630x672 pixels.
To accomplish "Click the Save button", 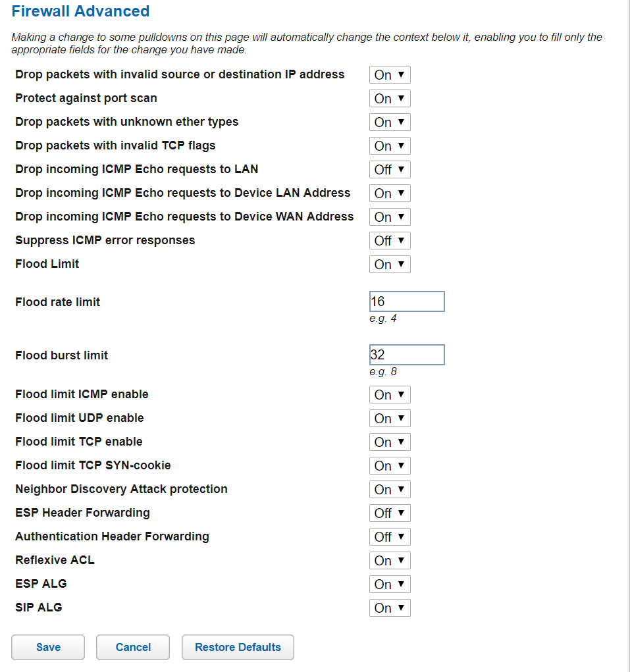I will click(x=47, y=647).
